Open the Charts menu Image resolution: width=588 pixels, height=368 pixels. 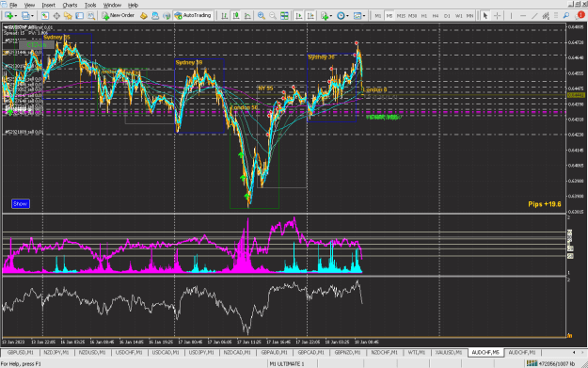[x=70, y=6]
